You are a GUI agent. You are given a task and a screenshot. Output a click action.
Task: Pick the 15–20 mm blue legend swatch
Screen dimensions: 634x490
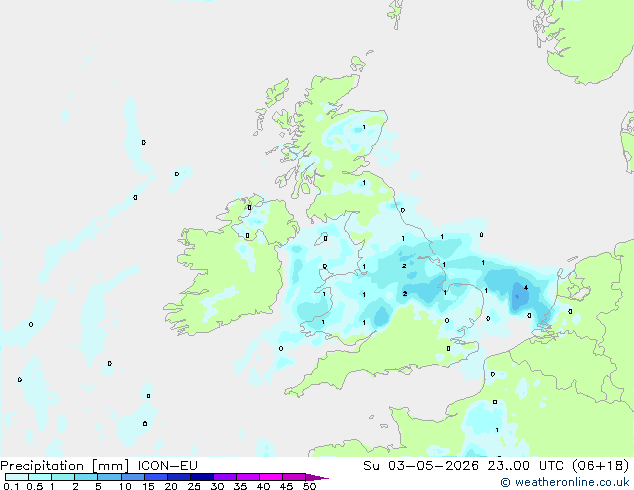155,477
